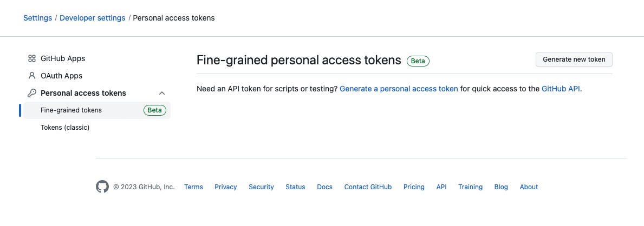Open the Security footer link

coord(261,187)
